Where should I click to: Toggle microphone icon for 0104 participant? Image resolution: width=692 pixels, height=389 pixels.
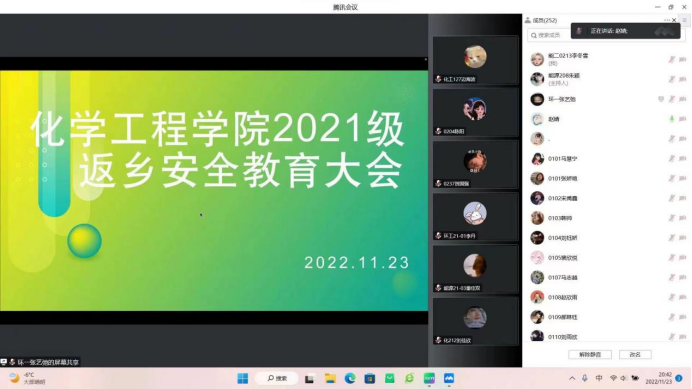coord(671,238)
